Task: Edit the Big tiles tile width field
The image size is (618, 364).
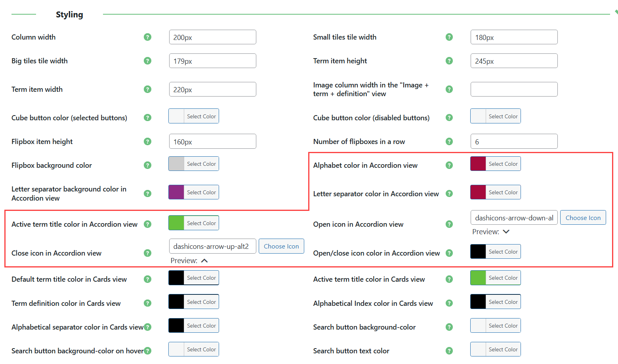Action: pos(212,61)
